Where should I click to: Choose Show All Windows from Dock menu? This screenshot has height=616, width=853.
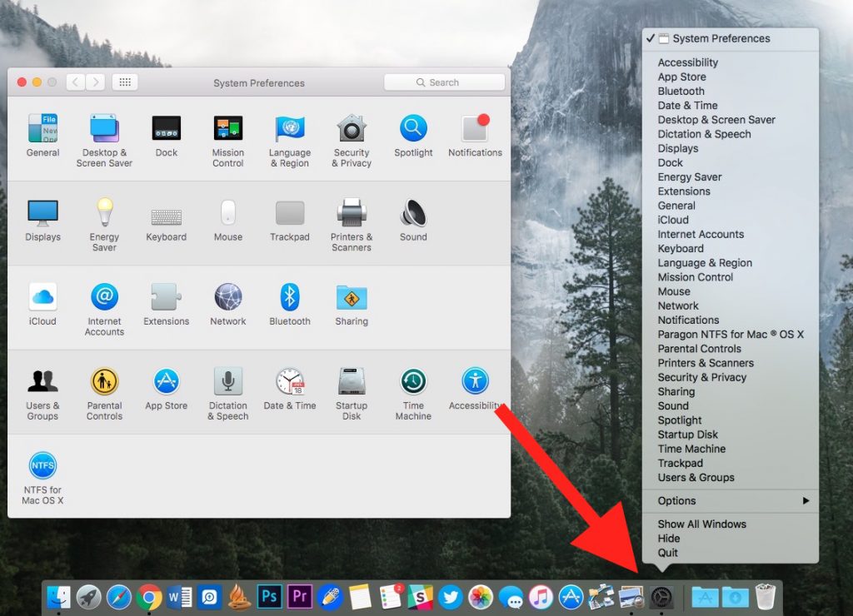pos(701,524)
